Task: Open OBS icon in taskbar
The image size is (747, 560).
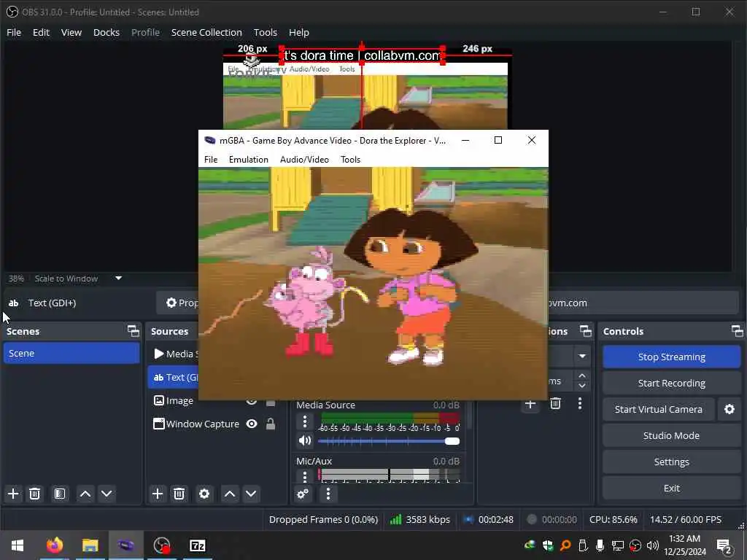Action: tap(162, 545)
